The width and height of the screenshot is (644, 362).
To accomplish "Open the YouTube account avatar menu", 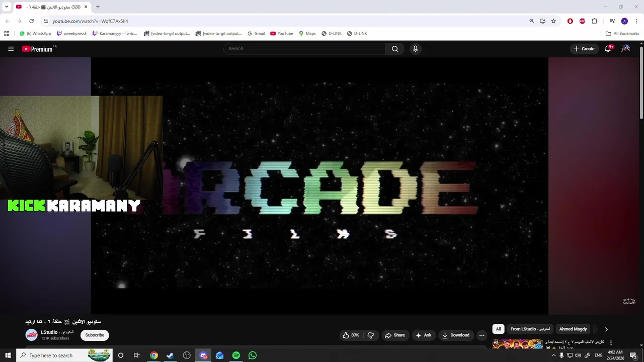I will click(x=625, y=49).
